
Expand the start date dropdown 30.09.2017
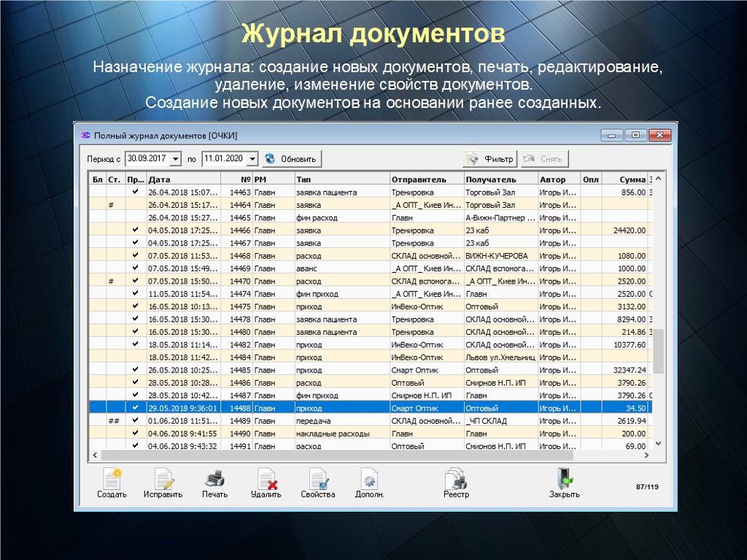pyautogui.click(x=176, y=159)
